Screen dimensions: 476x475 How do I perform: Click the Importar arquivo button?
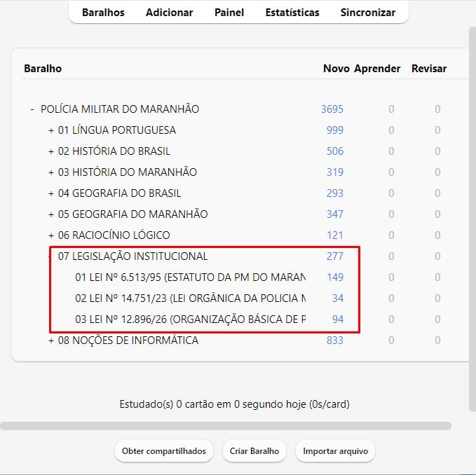(x=336, y=451)
